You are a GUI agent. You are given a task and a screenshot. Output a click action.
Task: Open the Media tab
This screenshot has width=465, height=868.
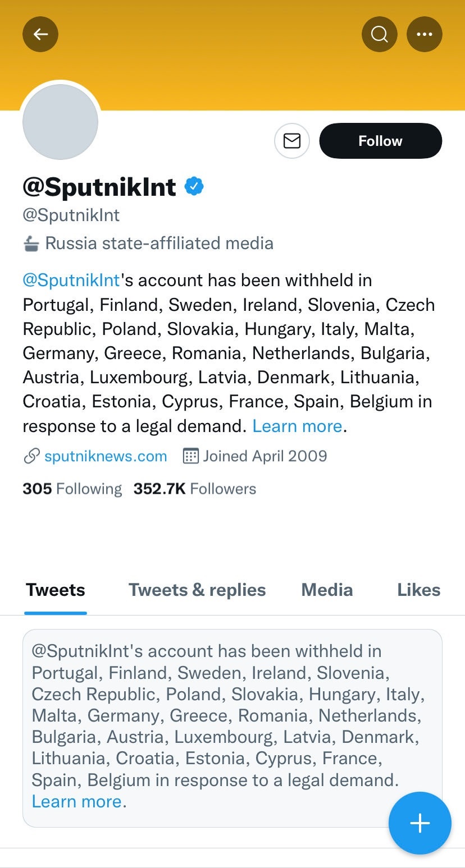(x=327, y=590)
